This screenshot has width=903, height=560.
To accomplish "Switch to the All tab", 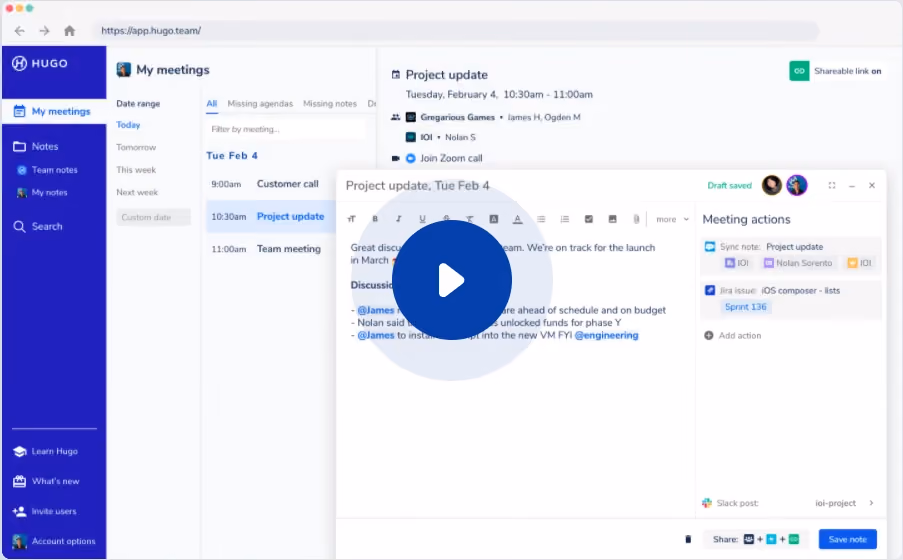I will 212,104.
